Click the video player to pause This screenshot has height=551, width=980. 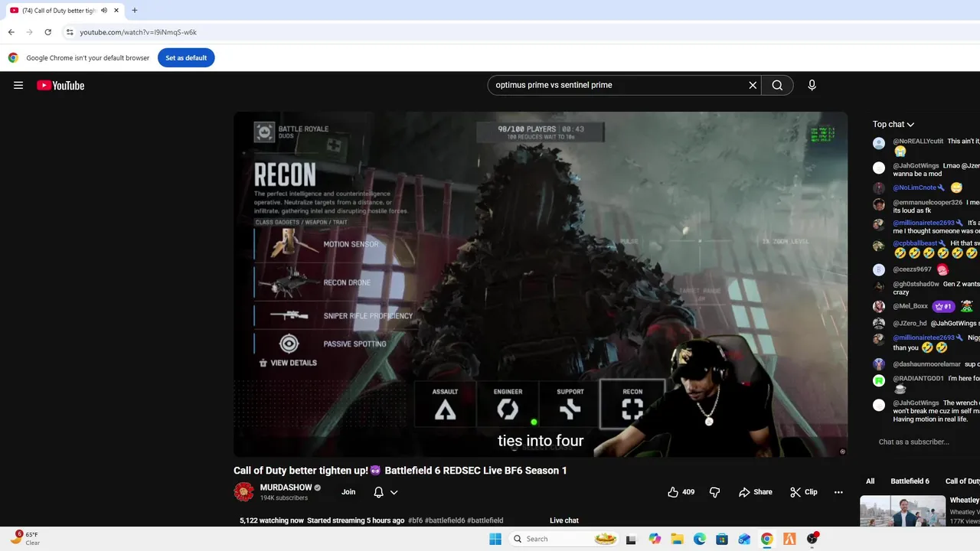541,284
